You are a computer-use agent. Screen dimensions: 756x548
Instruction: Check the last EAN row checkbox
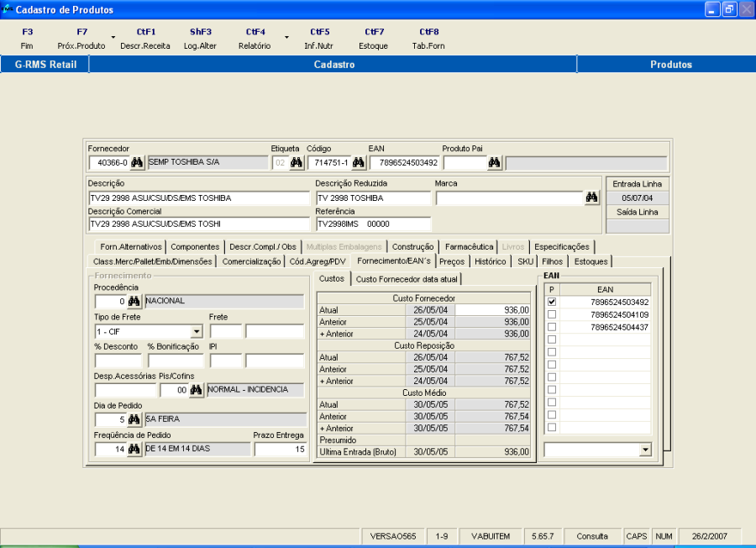pyautogui.click(x=552, y=428)
